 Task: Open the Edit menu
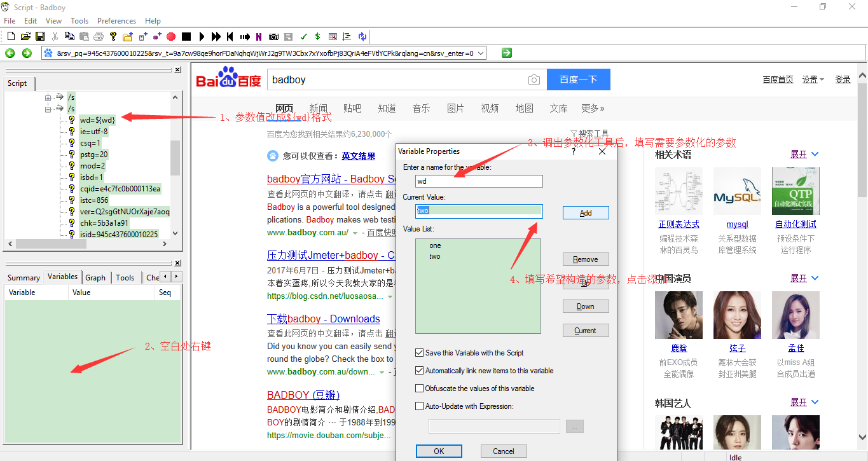[31, 21]
